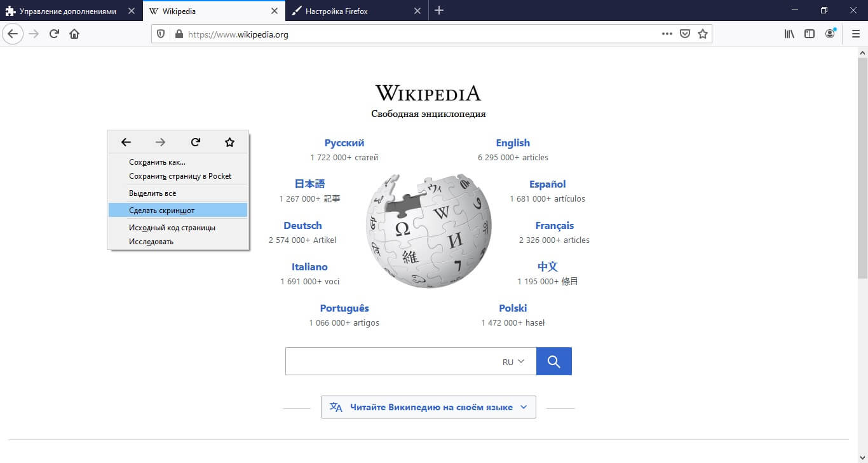Open the Library icon in the toolbar

coord(789,34)
